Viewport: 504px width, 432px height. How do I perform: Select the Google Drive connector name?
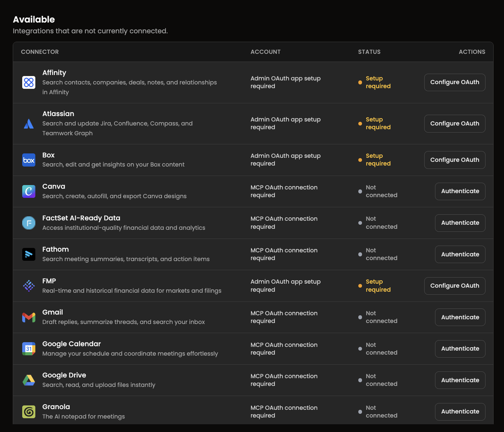[64, 375]
